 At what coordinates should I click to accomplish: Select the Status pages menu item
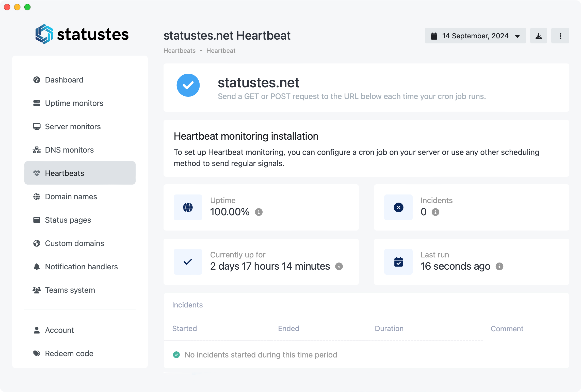click(x=67, y=220)
